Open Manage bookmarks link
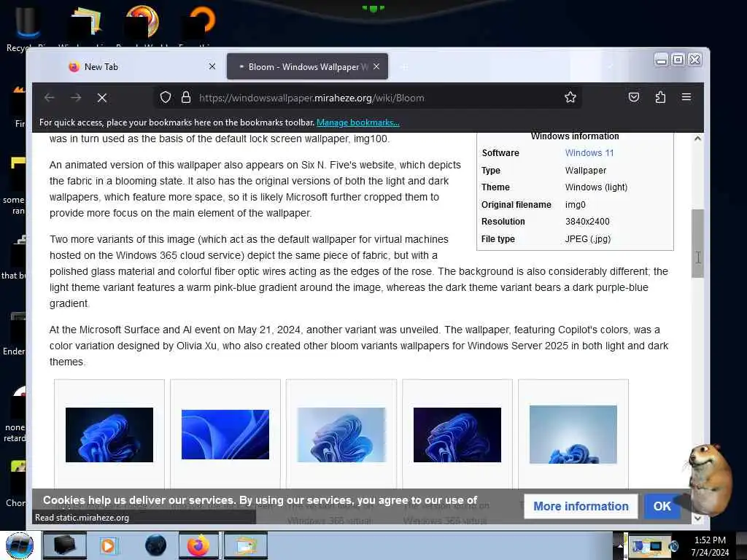This screenshot has height=560, width=747. (357, 122)
